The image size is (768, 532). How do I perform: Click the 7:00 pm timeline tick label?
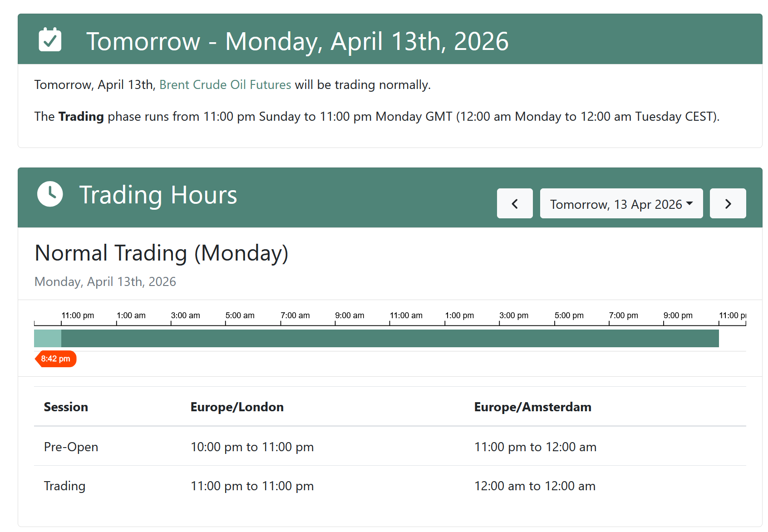(624, 315)
